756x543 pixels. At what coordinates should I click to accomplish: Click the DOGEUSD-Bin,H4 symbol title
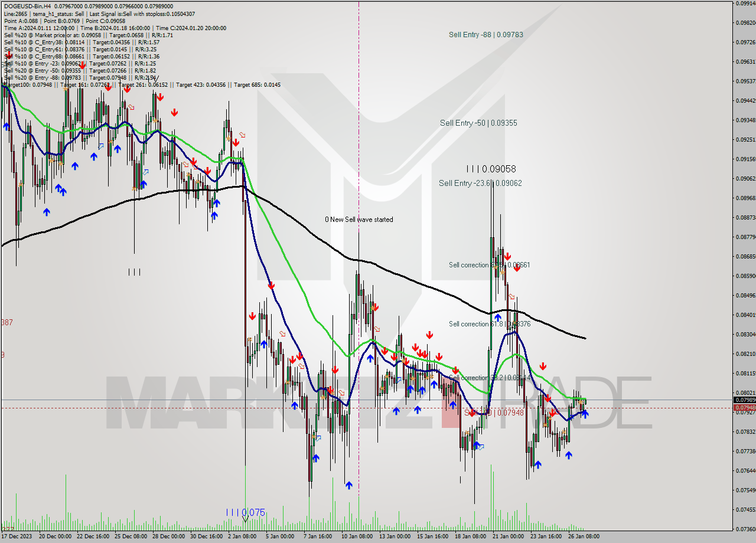tap(27, 6)
